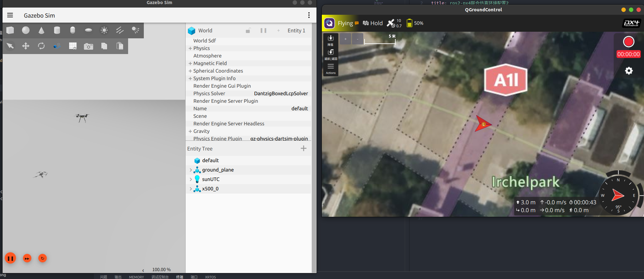
Task: Insert a cone shape
Action: tap(41, 30)
